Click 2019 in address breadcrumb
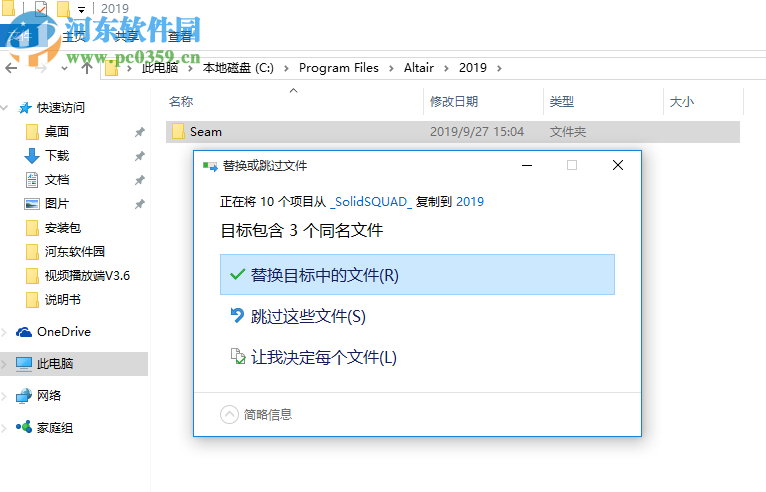The image size is (766, 492). pos(472,68)
